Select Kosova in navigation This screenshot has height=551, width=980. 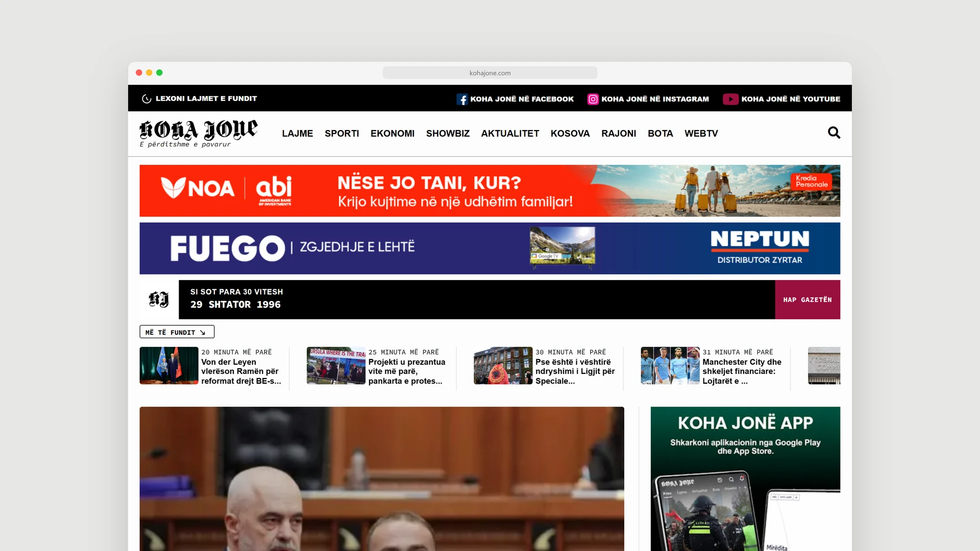570,133
